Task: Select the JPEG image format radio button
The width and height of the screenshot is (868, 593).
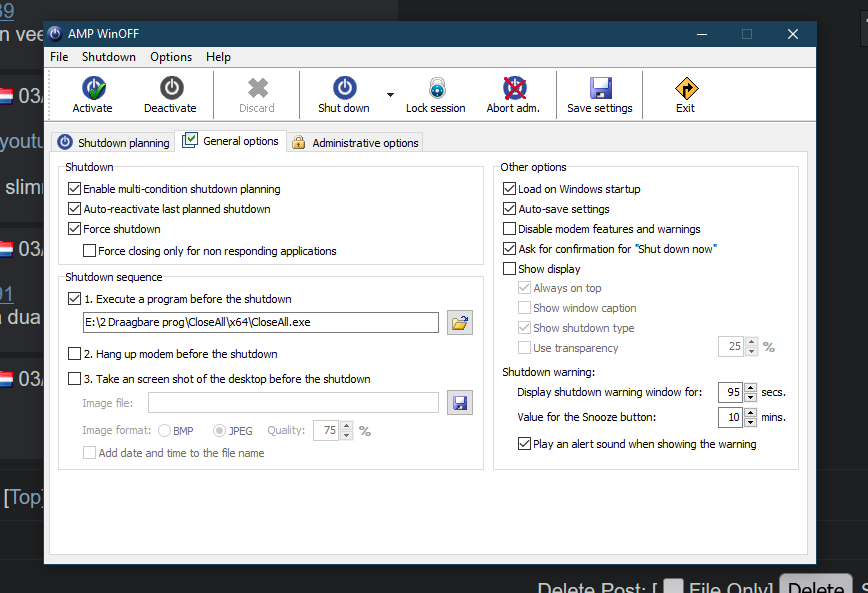Action: [x=219, y=430]
